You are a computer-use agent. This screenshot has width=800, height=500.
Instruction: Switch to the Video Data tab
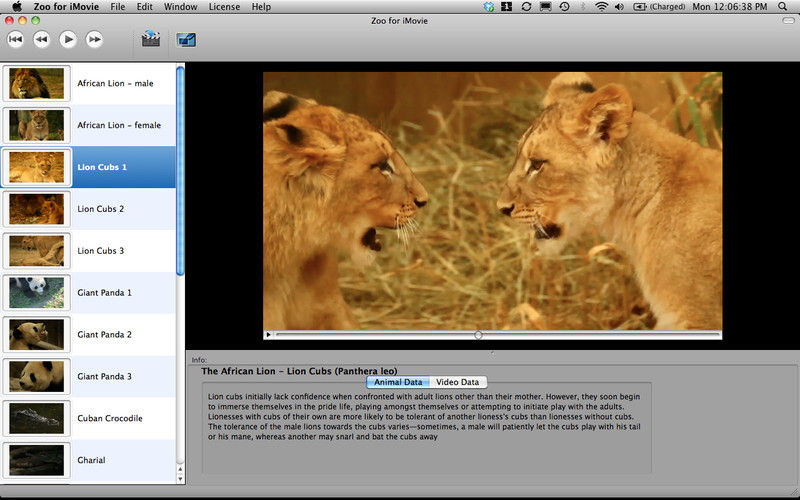[x=458, y=382]
